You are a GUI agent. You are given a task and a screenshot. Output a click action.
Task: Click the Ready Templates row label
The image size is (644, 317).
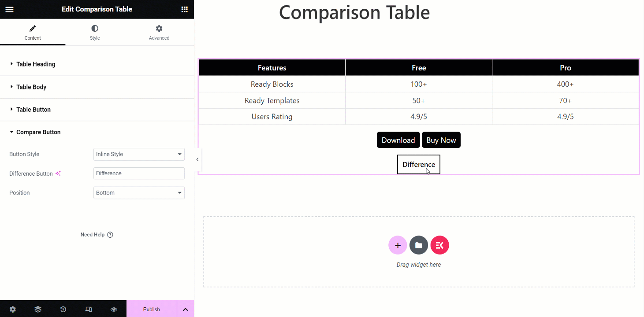272,100
